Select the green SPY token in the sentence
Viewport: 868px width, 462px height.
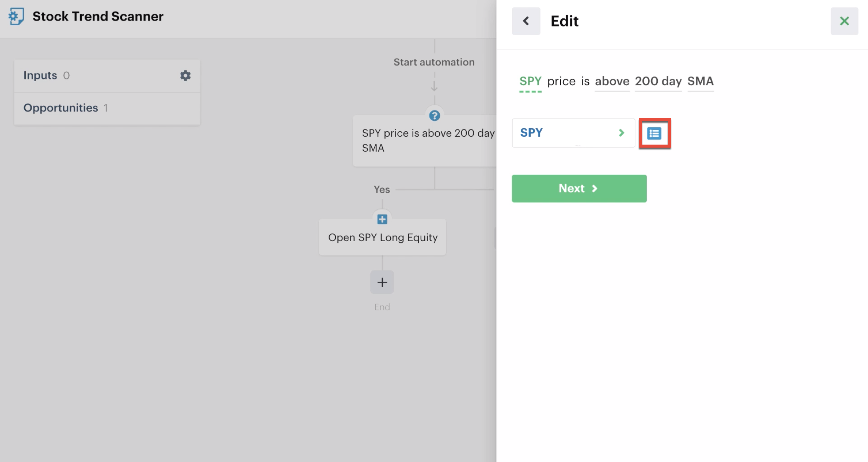click(x=530, y=82)
